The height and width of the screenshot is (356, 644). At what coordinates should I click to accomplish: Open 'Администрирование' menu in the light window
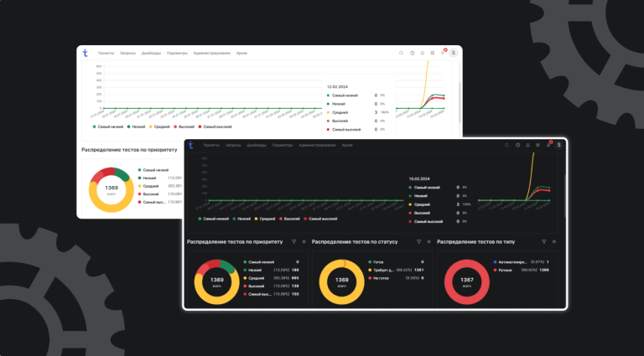coord(211,53)
